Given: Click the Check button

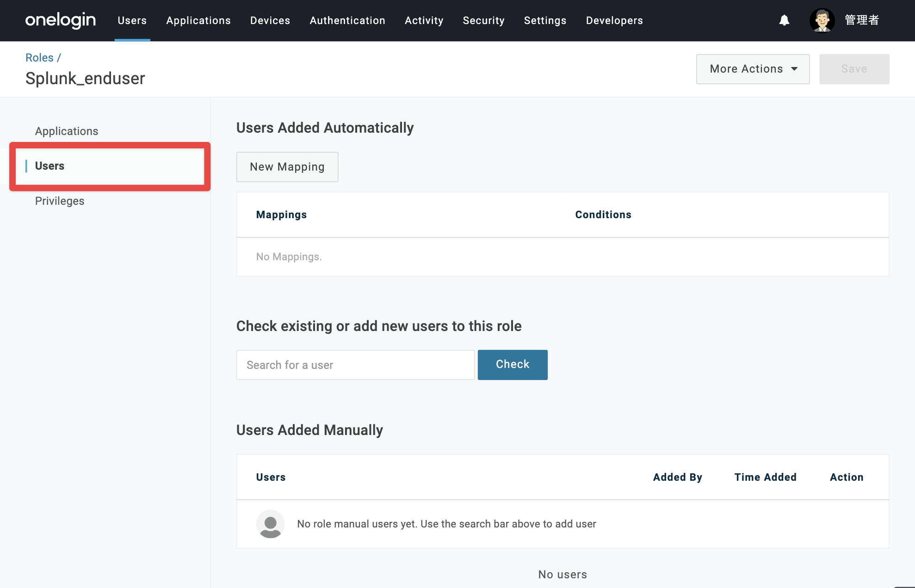Looking at the screenshot, I should click(x=513, y=365).
